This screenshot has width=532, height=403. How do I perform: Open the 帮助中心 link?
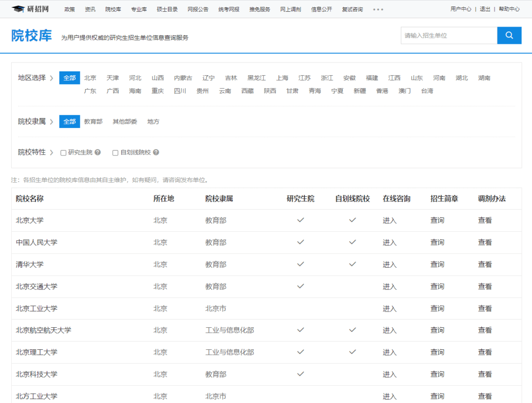[509, 9]
